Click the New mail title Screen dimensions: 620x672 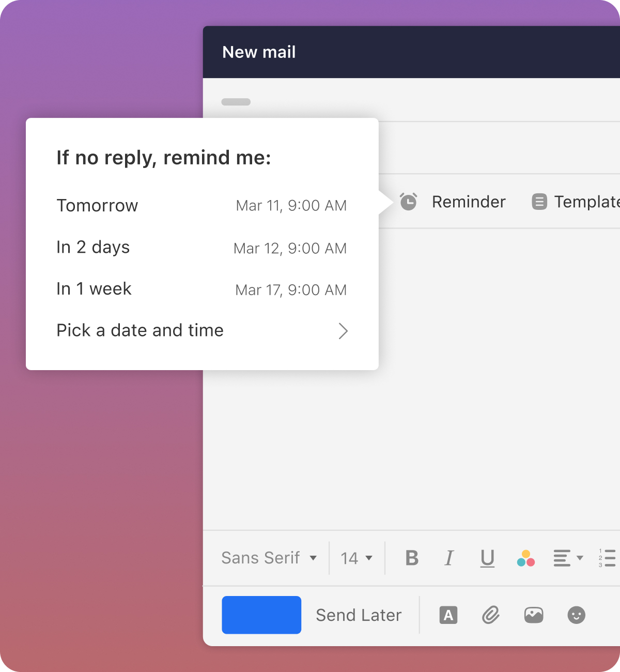[x=259, y=52]
